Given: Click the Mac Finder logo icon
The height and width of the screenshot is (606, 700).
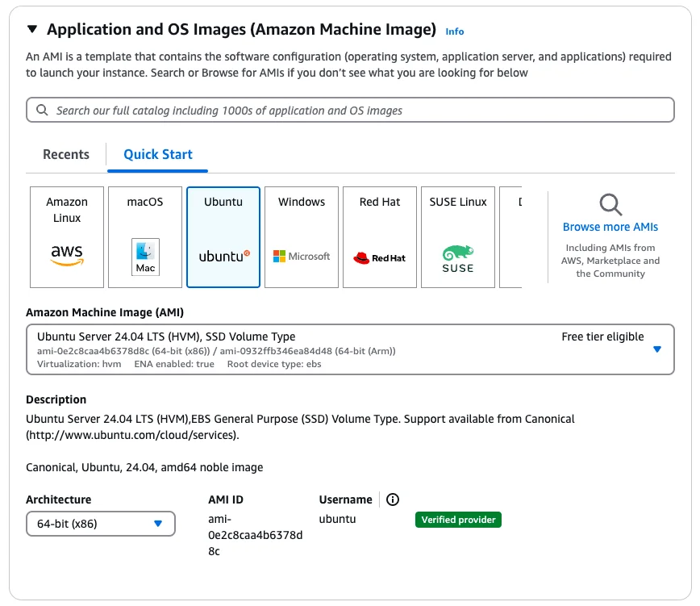Looking at the screenshot, I should coord(145,257).
